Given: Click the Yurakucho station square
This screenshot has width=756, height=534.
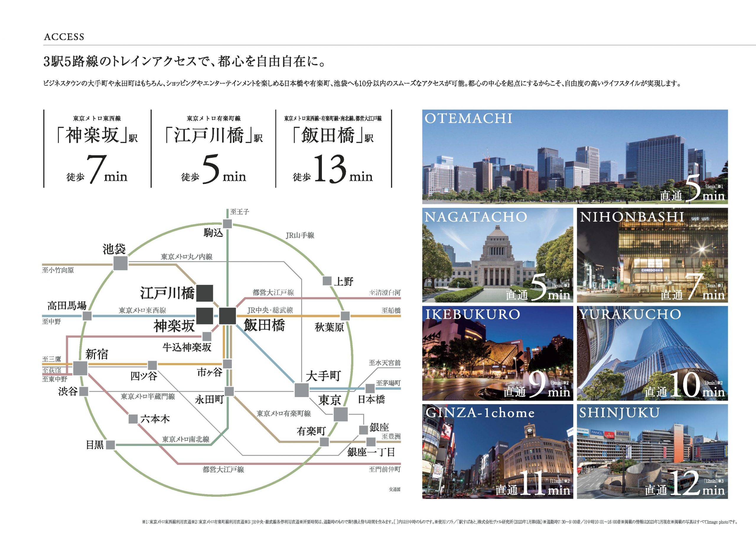Looking at the screenshot, I should (x=324, y=442).
